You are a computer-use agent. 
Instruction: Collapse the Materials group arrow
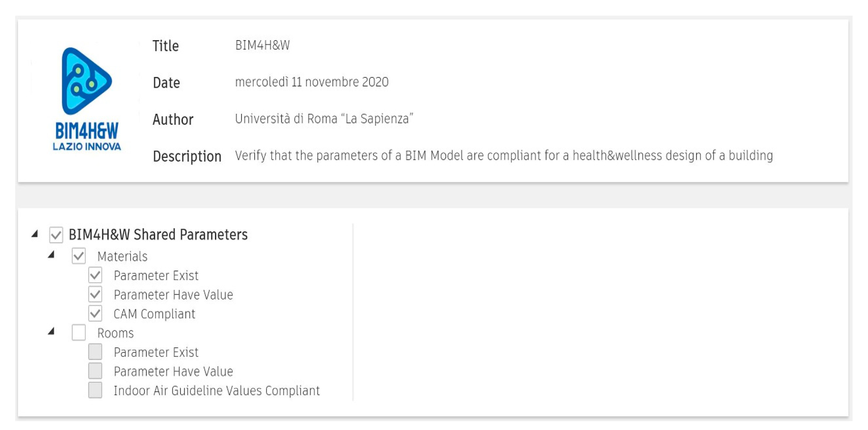(51, 255)
